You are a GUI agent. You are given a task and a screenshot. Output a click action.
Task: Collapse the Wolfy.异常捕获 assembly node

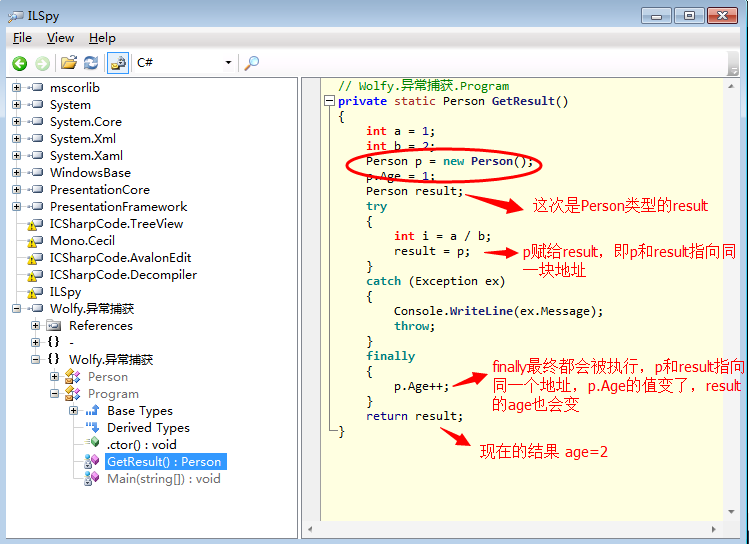click(17, 309)
